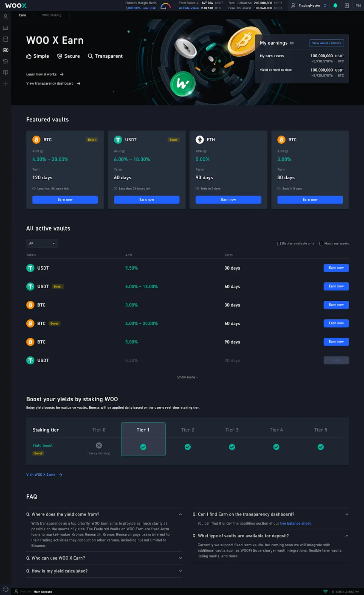This screenshot has height=595, width=364.
Task: Click the account switch arrows icon
Action: coord(325,5)
